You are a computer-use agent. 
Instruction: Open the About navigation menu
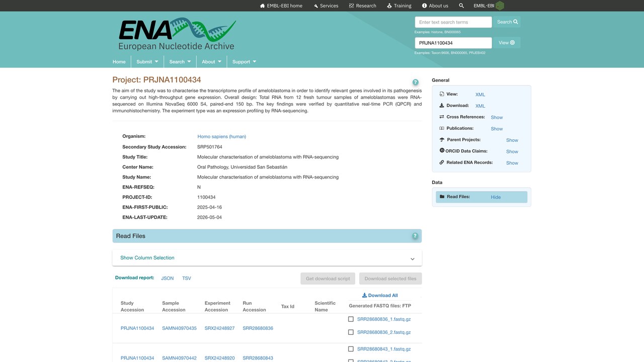coord(212,61)
